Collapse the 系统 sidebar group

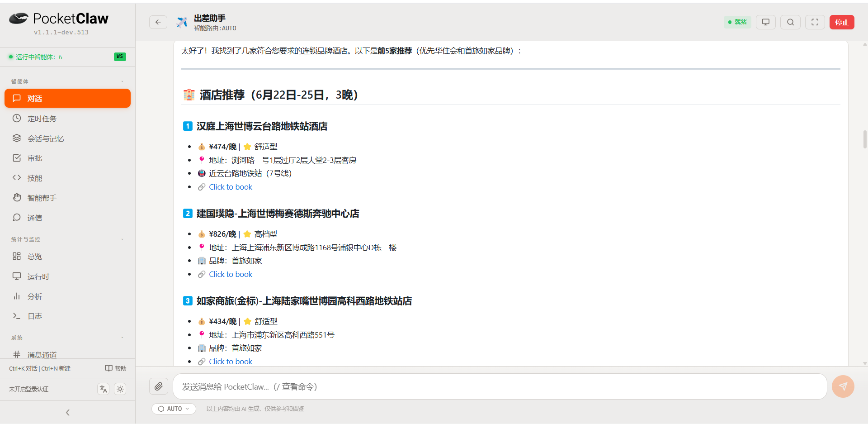122,338
